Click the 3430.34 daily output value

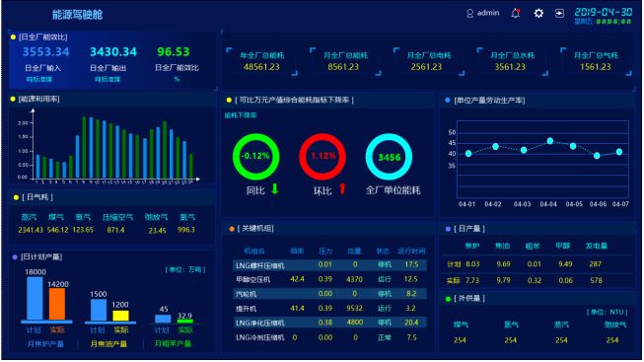[x=113, y=51]
